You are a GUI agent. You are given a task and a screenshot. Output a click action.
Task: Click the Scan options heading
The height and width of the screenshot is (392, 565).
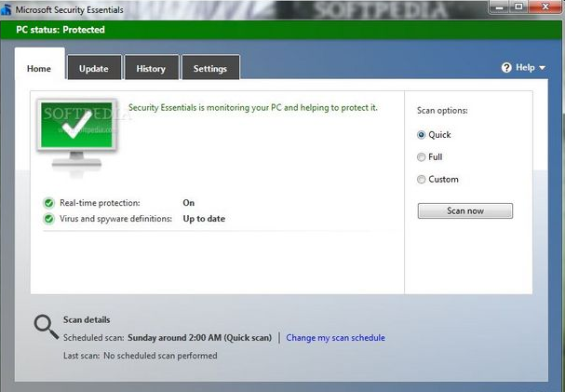442,111
